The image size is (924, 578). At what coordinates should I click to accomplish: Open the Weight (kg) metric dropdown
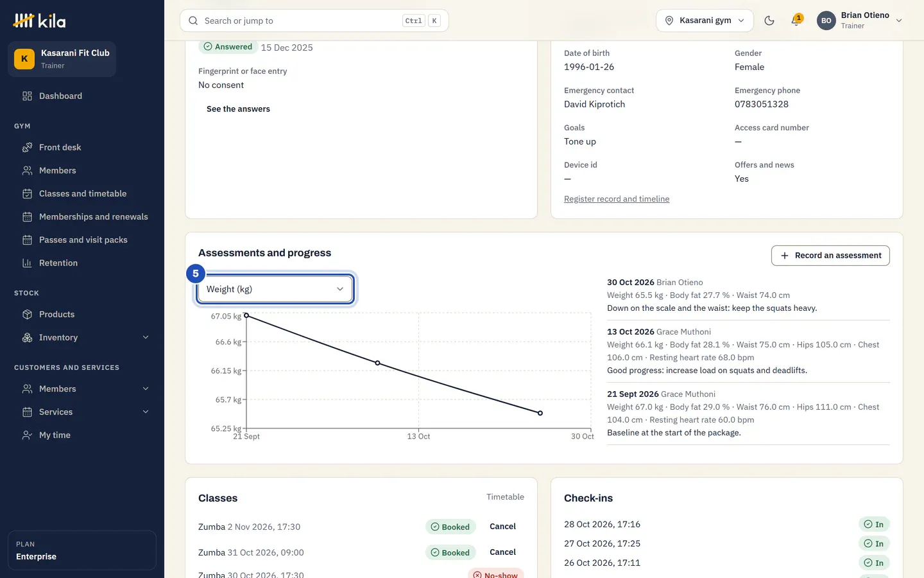point(275,290)
